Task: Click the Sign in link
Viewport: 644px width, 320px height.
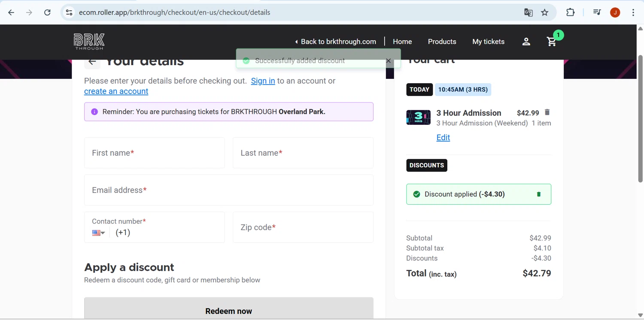Action: click(263, 81)
